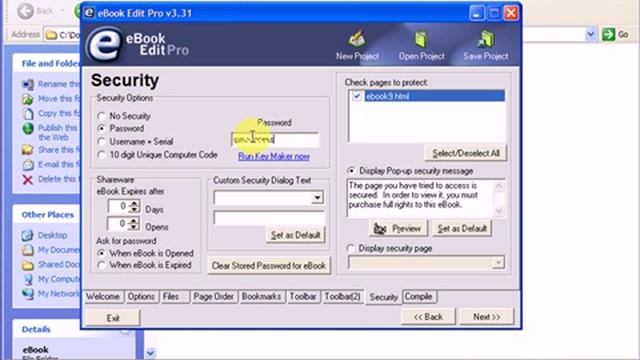Click the Next >> button

[487, 317]
